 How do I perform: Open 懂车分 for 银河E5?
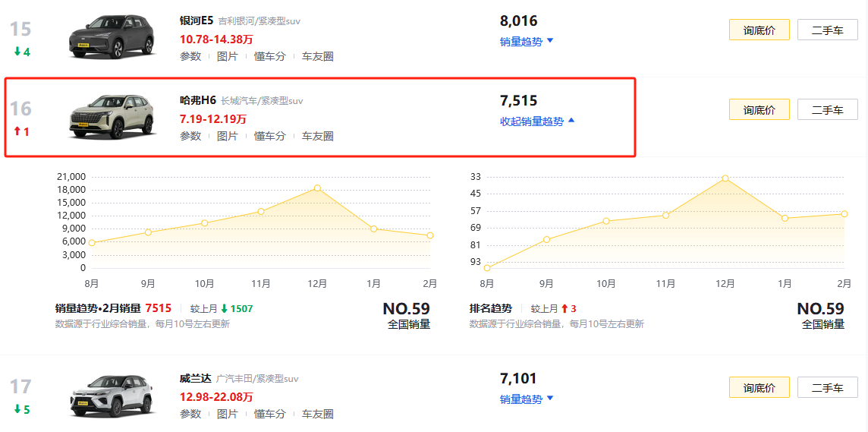pos(270,56)
